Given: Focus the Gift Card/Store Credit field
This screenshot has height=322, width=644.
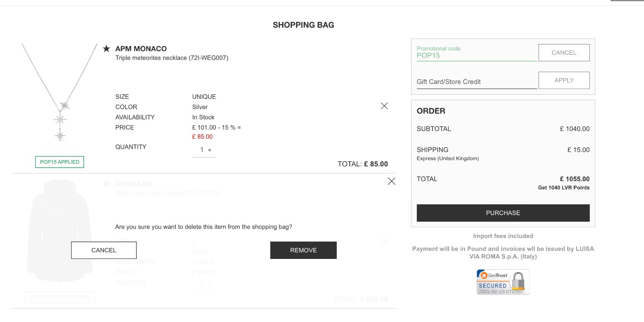Looking at the screenshot, I should pyautogui.click(x=477, y=81).
